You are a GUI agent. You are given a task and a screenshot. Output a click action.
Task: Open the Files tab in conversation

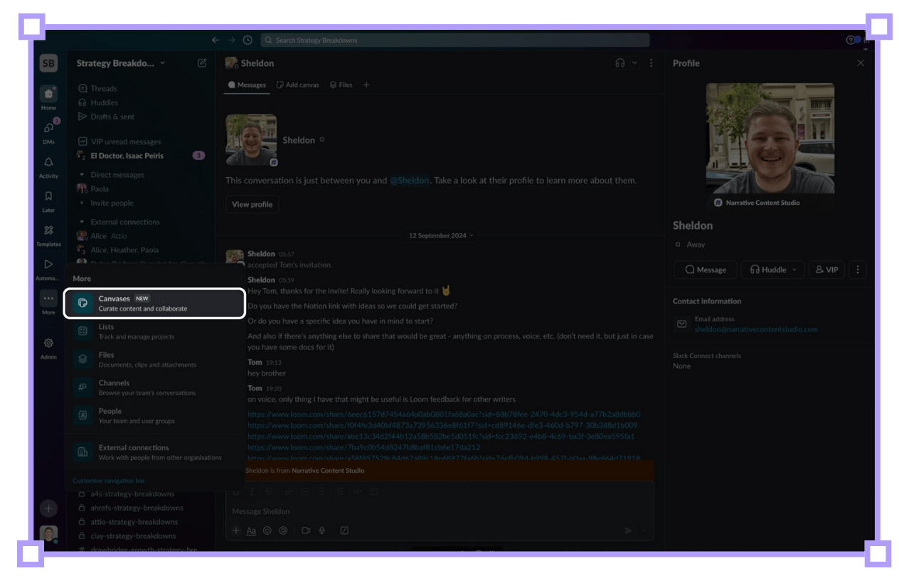coord(341,85)
